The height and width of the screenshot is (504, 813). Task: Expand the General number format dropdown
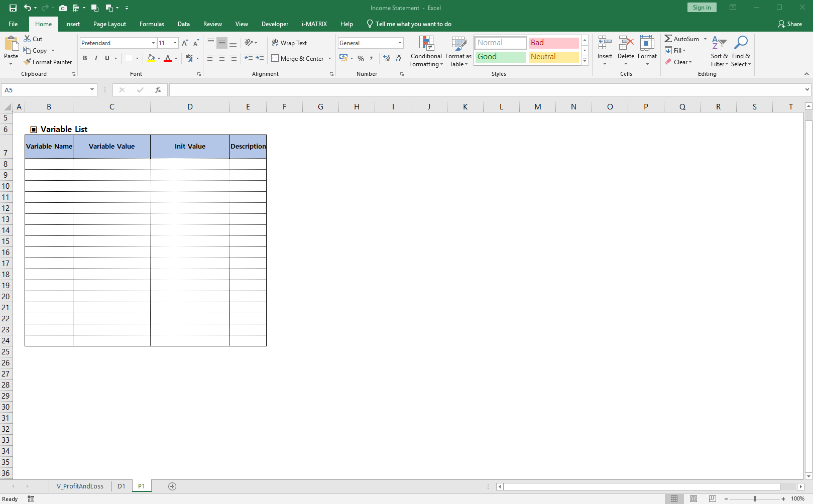click(x=400, y=43)
